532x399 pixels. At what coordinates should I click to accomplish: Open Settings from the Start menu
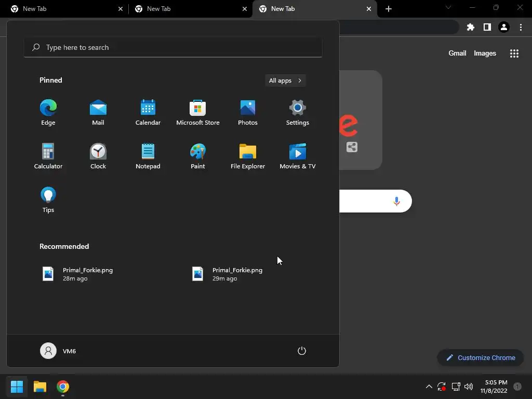point(298,113)
